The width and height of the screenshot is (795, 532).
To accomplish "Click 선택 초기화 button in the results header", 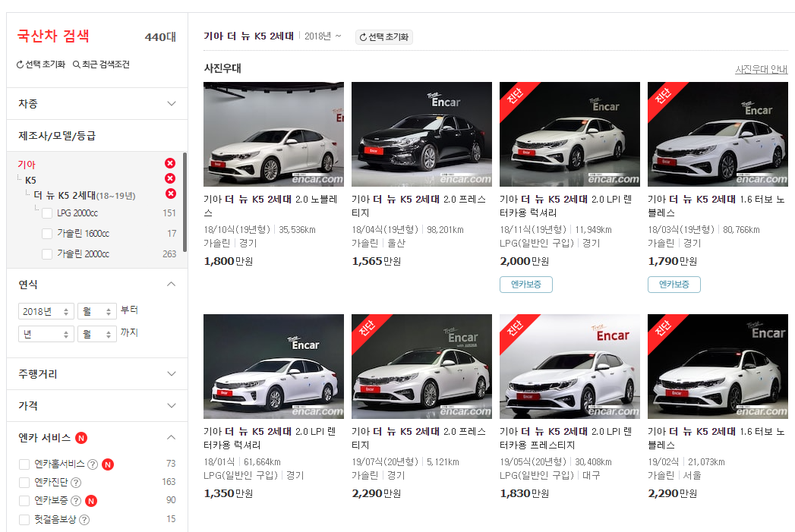I will point(383,37).
